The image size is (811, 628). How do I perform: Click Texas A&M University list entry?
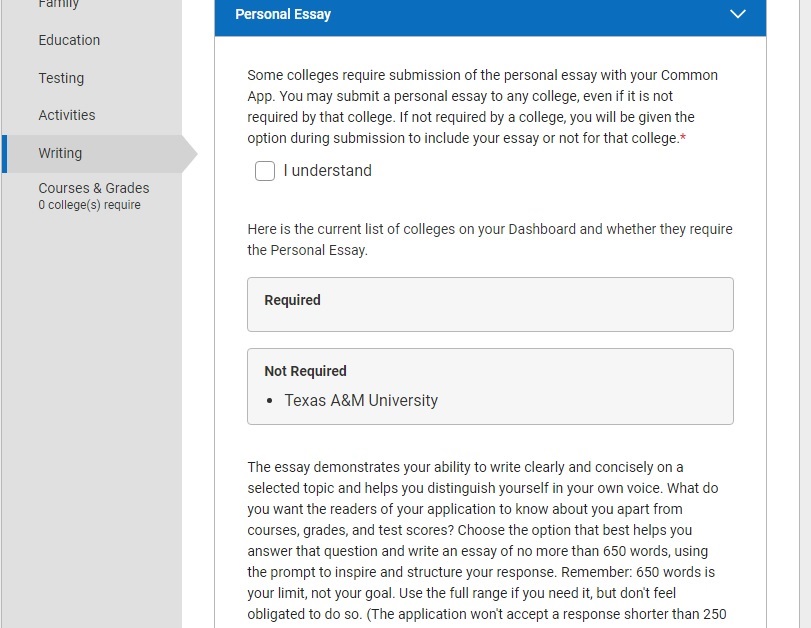tap(361, 400)
